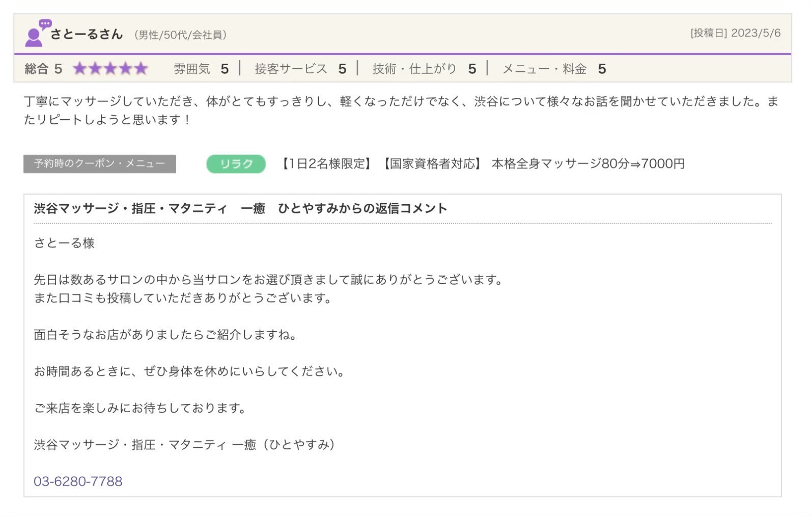812x516 pixels.
Task: Click the green リラク badge
Action: click(x=236, y=164)
